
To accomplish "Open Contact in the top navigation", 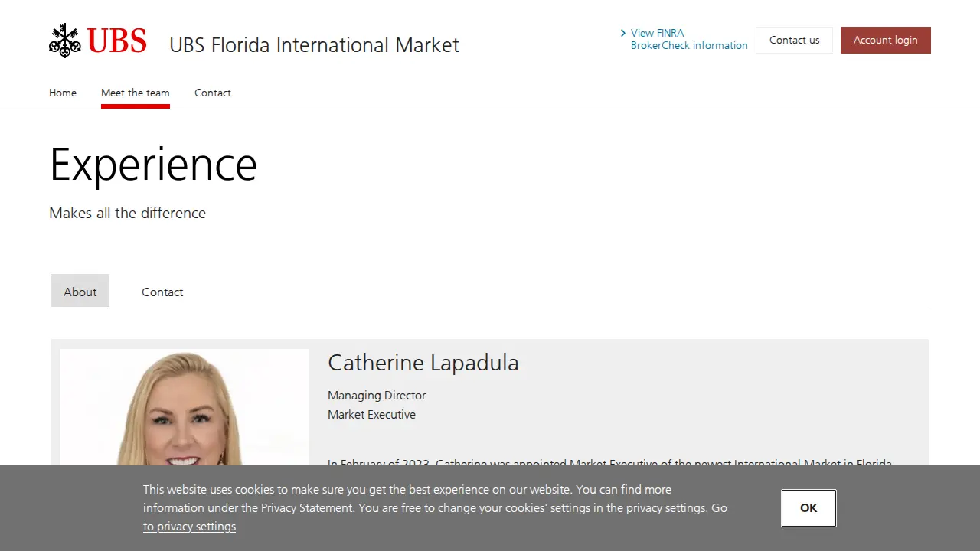I will click(x=213, y=93).
